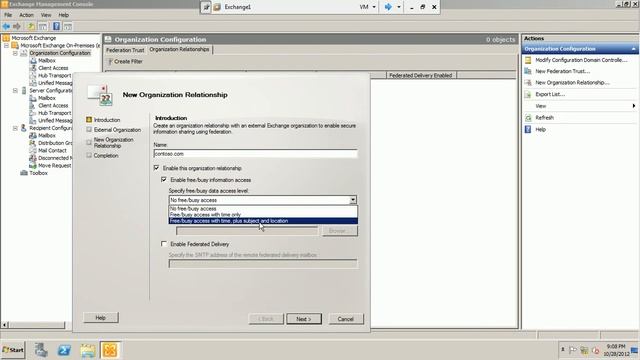The height and width of the screenshot is (360, 640).
Task: Select Mail Contact tree item
Action: pyautogui.click(x=52, y=151)
